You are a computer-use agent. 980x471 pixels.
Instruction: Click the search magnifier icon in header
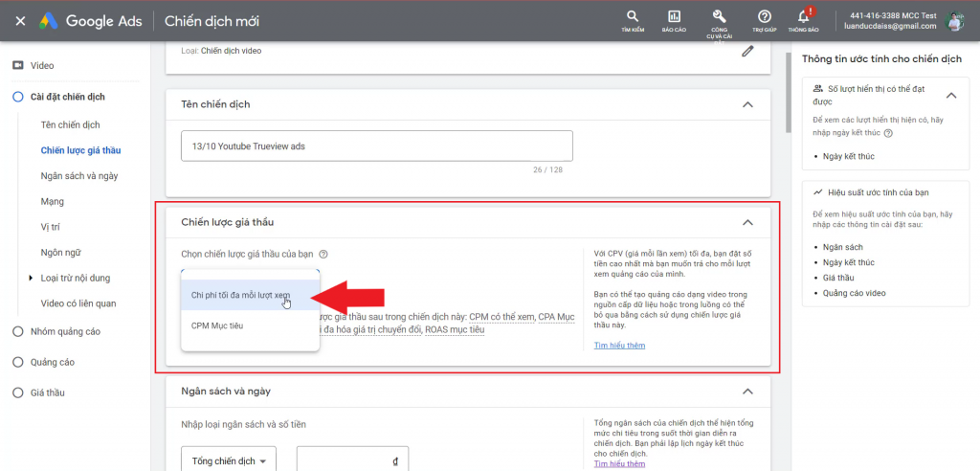click(632, 17)
